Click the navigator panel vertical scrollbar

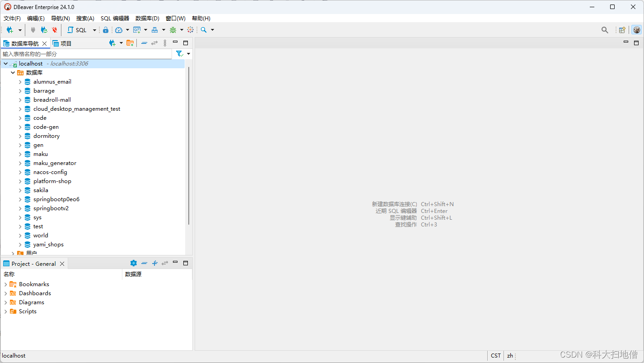[189, 145]
